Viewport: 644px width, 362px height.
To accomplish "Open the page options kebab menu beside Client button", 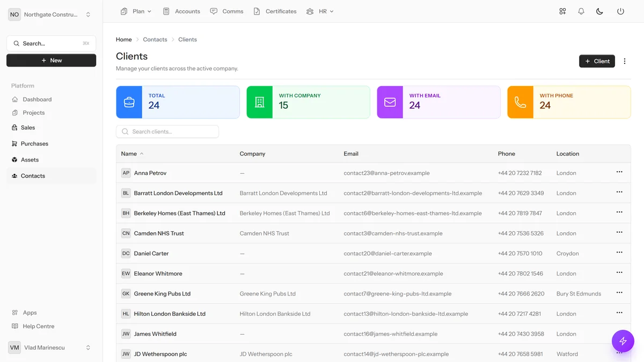I will 625,61.
